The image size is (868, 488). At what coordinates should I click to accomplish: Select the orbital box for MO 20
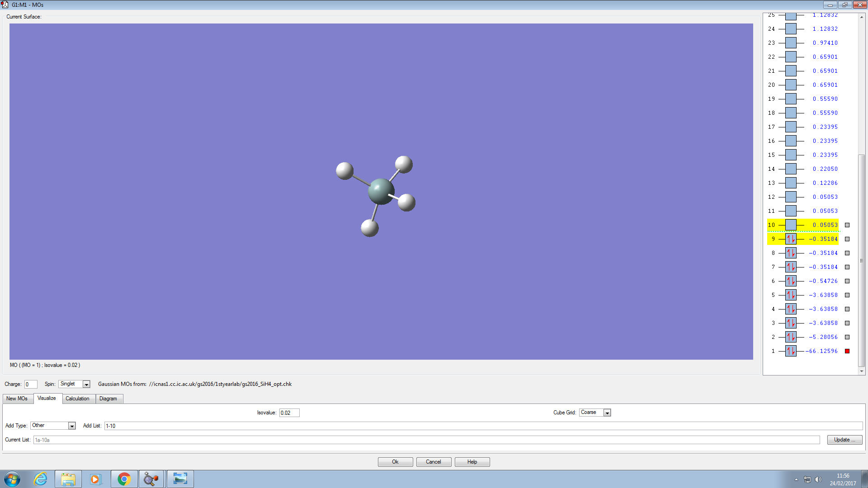(791, 85)
